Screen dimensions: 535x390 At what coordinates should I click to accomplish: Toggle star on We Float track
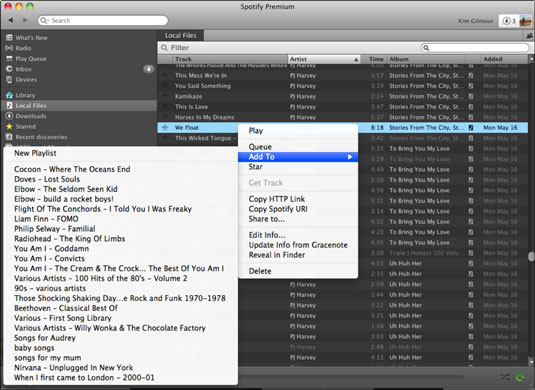coord(165,128)
